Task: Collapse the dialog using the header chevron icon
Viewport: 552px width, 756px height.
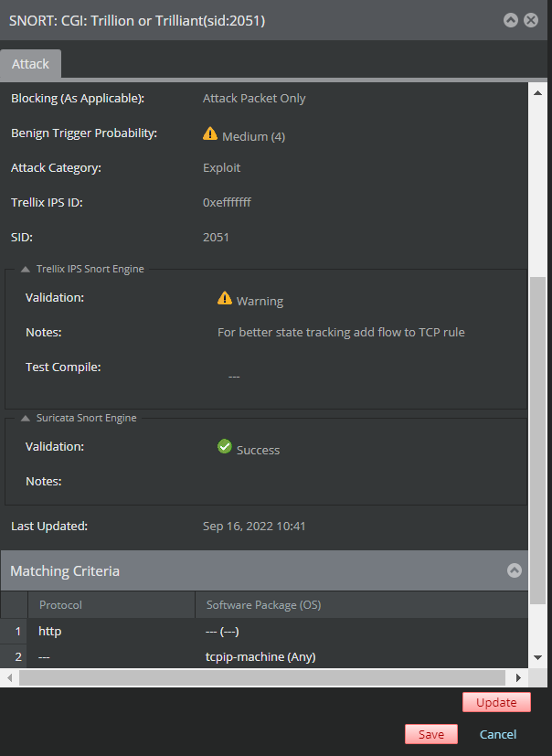Action: (511, 20)
